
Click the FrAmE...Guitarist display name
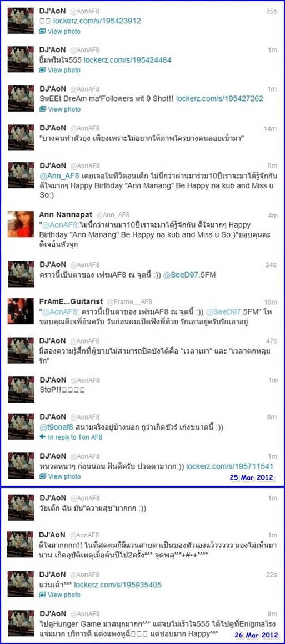click(x=71, y=302)
